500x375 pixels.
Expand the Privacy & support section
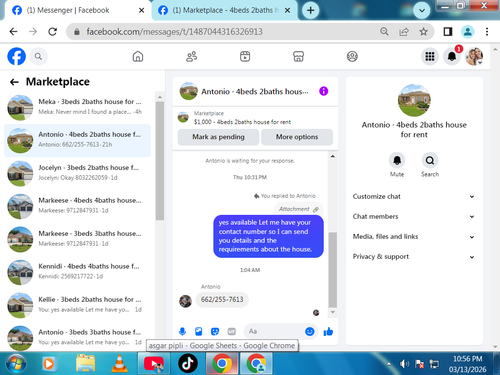pyautogui.click(x=413, y=256)
